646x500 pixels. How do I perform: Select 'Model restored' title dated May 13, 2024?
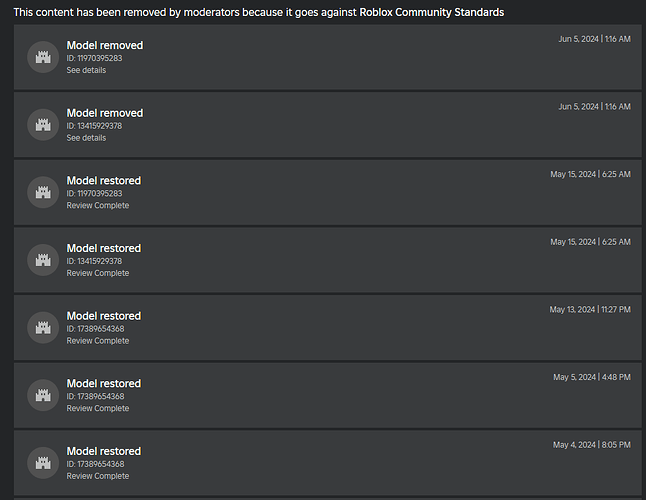point(104,316)
